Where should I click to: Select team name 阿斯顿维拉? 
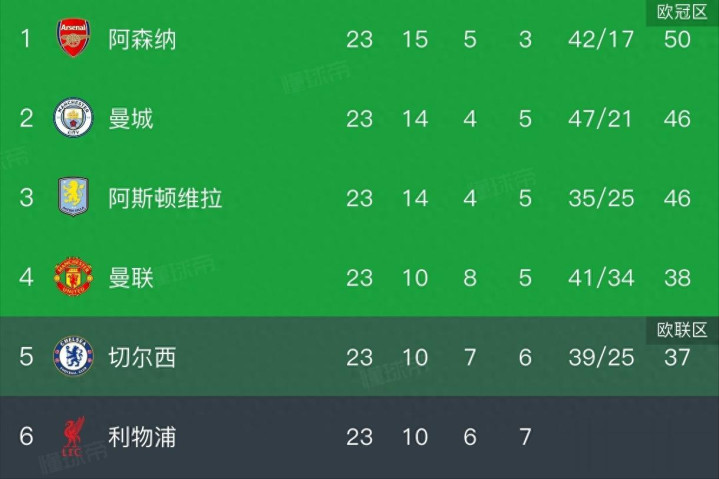tap(165, 197)
